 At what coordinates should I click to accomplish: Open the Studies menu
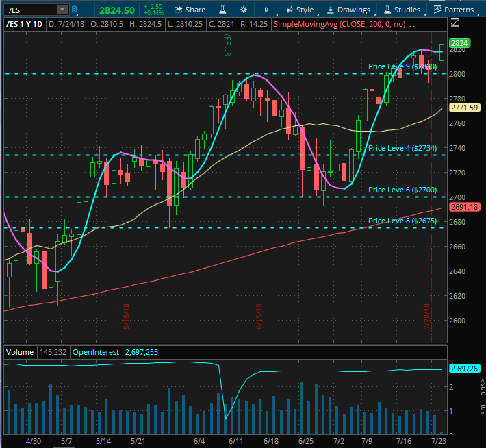tap(402, 10)
